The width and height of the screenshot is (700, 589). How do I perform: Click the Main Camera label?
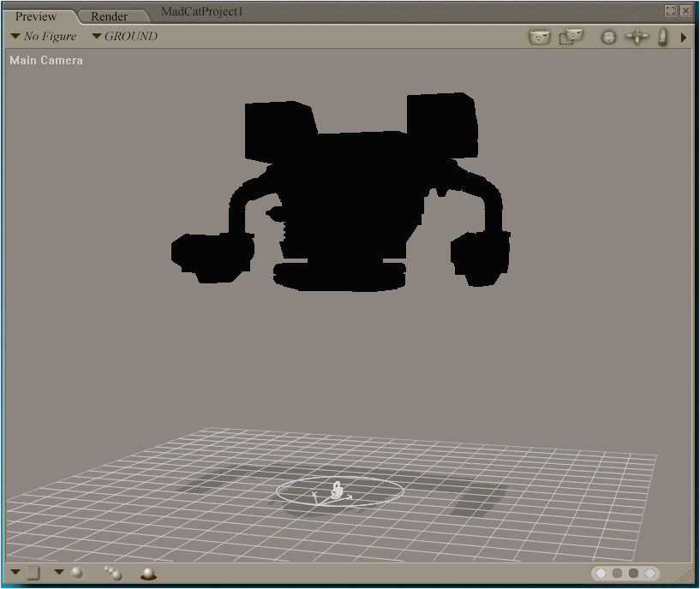[46, 61]
